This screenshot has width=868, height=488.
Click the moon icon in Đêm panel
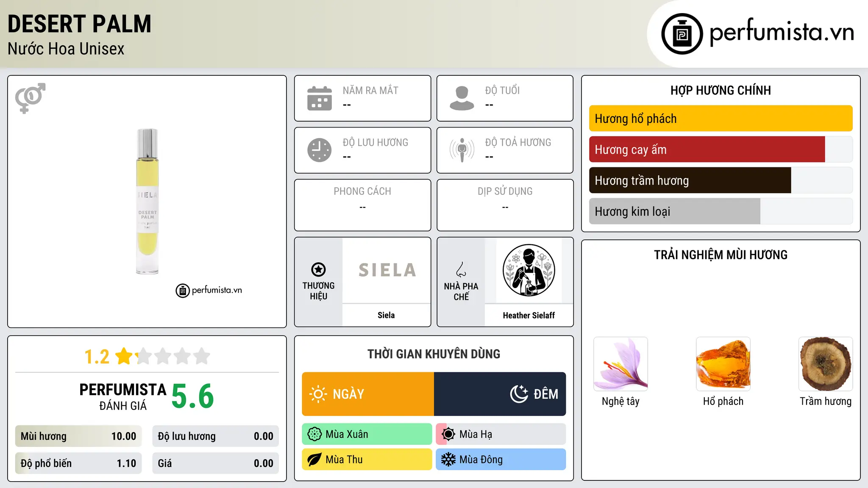point(519,394)
